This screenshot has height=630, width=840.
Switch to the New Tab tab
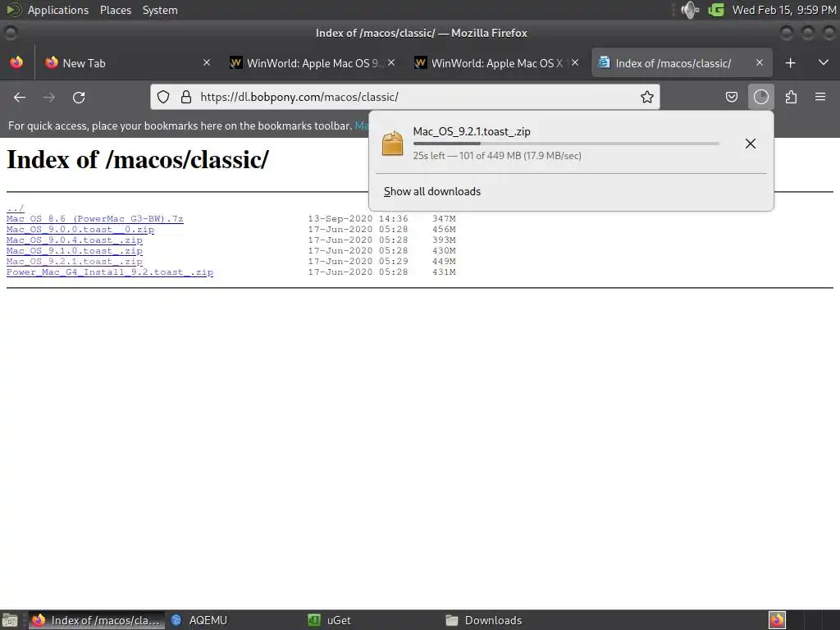point(127,63)
